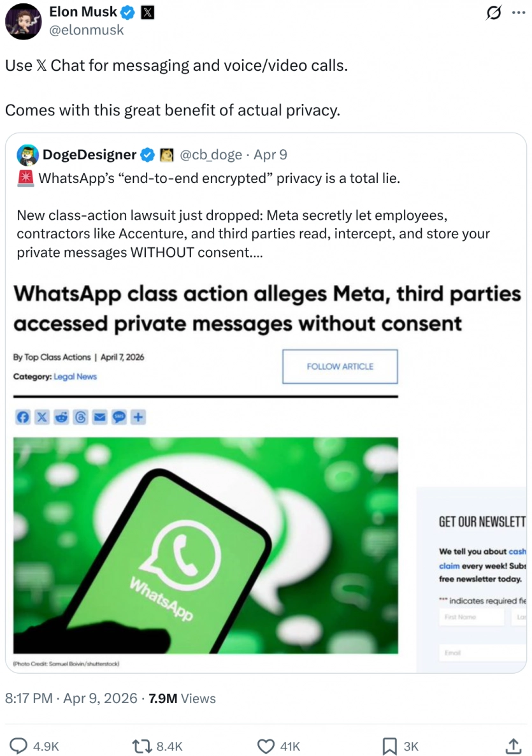Share the tweet via the upload icon
Screen dimensions: 532x756
[514, 745]
